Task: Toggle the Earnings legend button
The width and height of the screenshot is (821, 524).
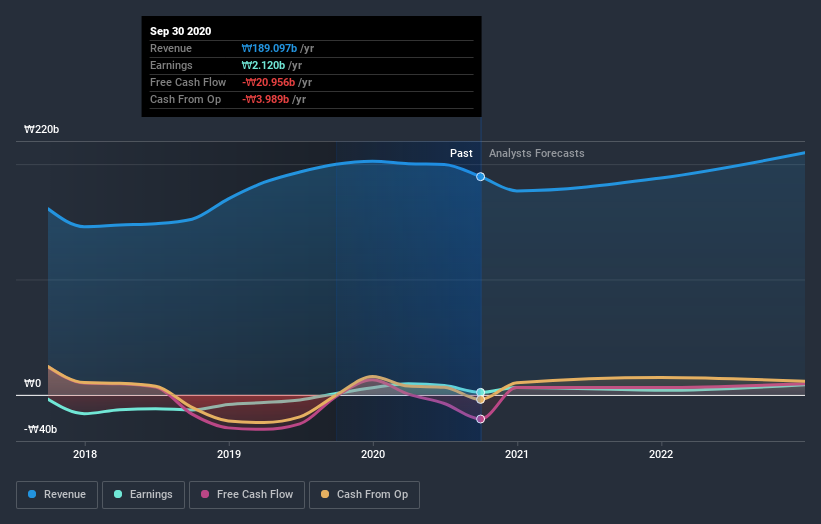Action: (143, 495)
